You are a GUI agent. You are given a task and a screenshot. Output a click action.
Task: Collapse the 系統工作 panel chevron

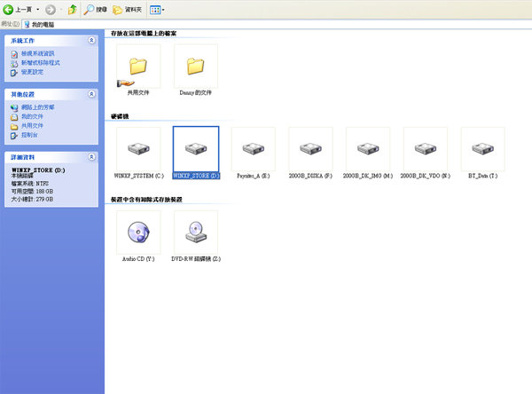tap(92, 41)
